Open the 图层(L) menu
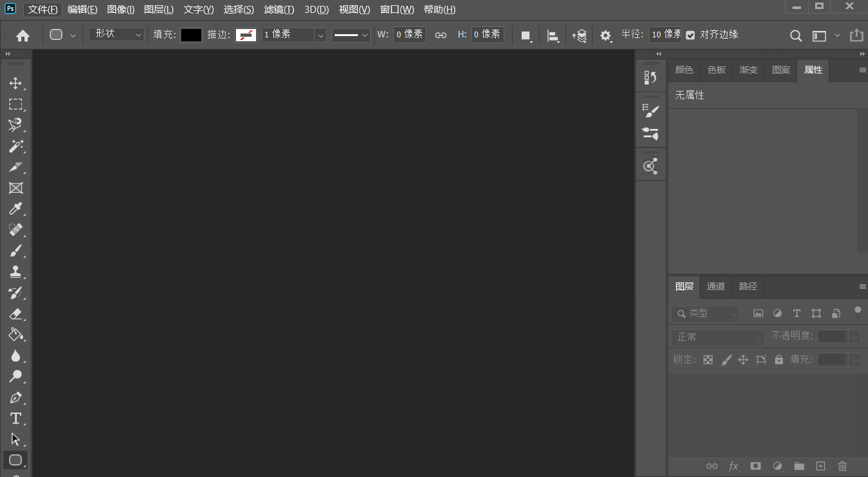868x477 pixels. [x=159, y=10]
